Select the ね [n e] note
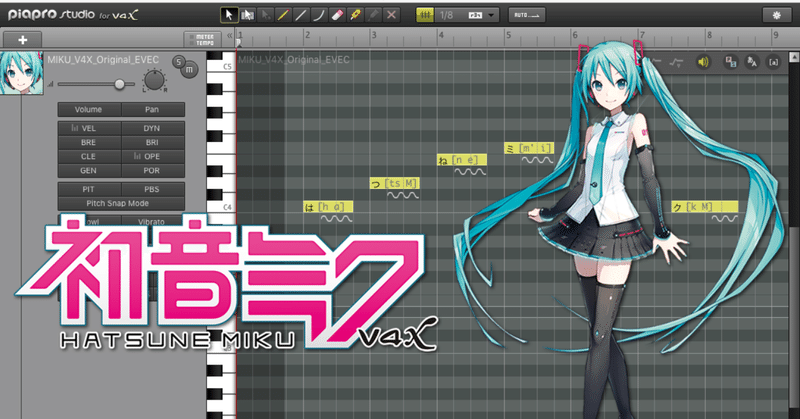 [x=462, y=160]
